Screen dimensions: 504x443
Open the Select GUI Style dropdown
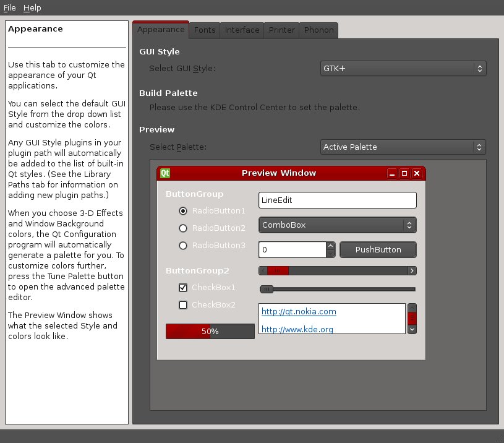point(403,68)
